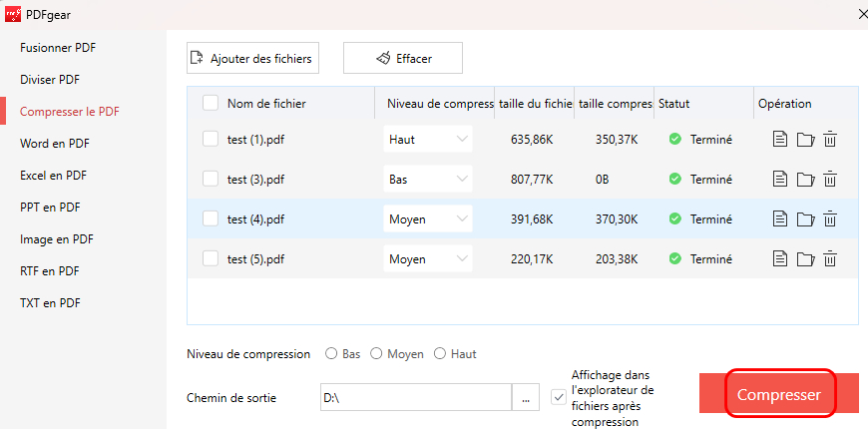Click the file name test (4).pdf
The image size is (868, 429).
(x=255, y=219)
